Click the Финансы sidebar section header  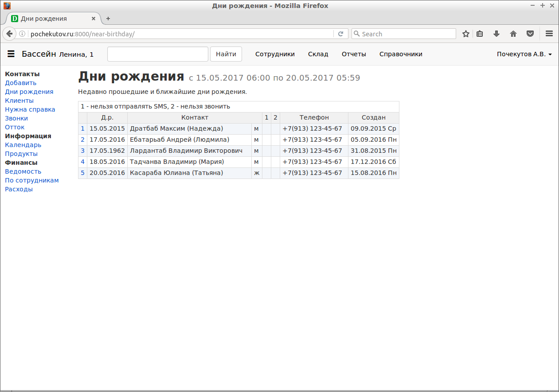21,163
